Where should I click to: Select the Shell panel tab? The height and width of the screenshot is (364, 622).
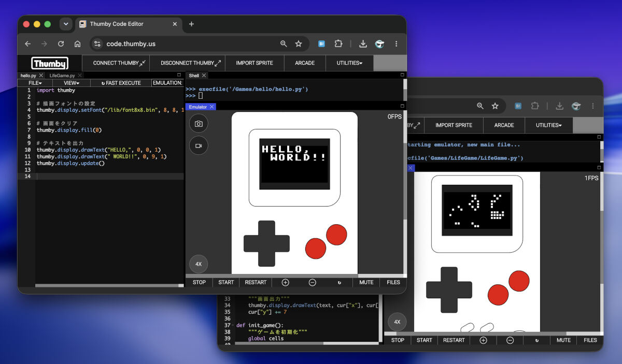pyautogui.click(x=194, y=76)
